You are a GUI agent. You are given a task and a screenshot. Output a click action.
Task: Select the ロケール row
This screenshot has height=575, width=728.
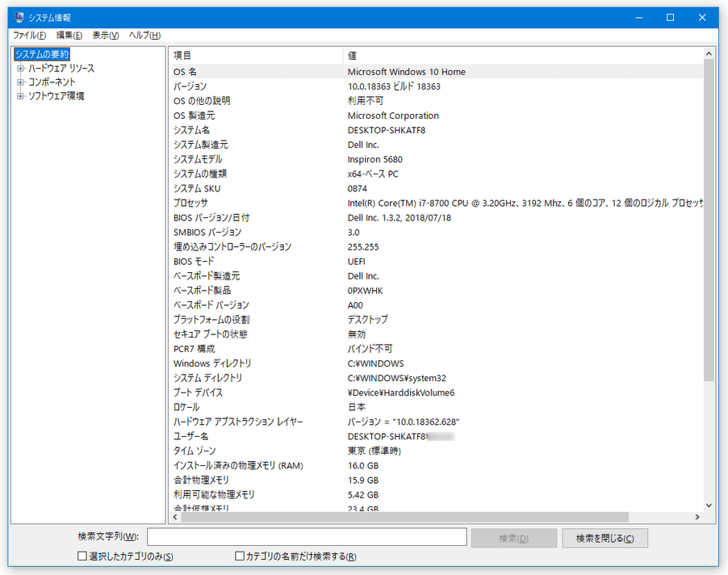point(437,407)
